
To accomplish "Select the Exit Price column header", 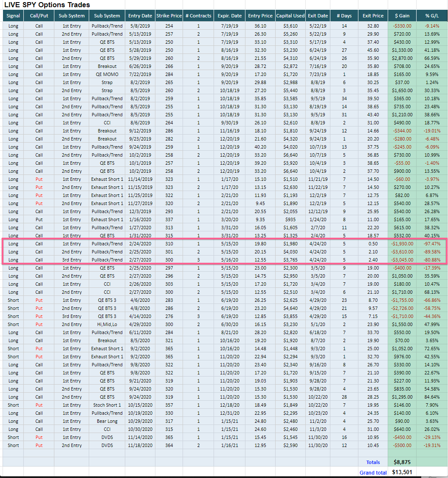I will (x=373, y=16).
